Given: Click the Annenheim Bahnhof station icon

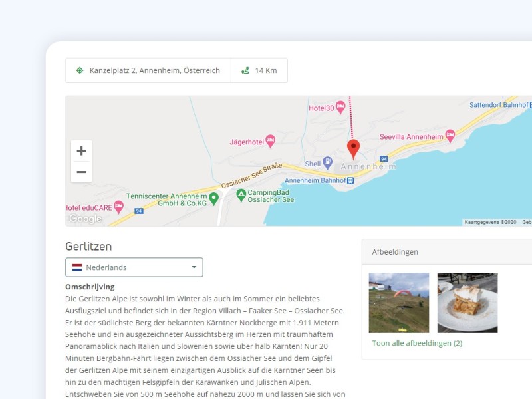Looking at the screenshot, I should click(x=350, y=180).
